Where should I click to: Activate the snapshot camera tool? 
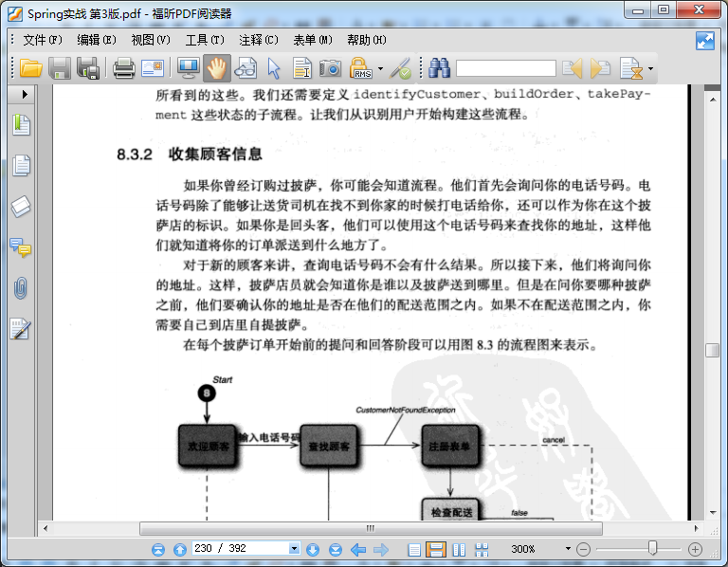(330, 68)
